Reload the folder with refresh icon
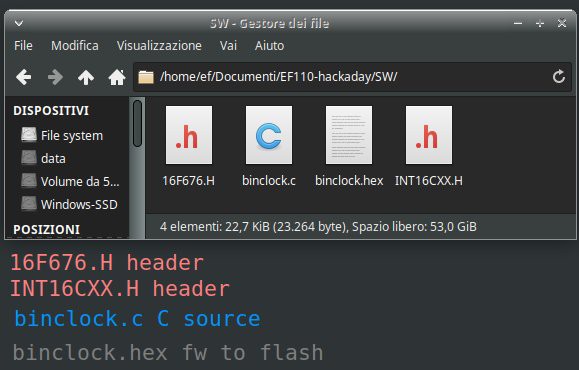Screen dimensions: 579x370 coord(559,77)
